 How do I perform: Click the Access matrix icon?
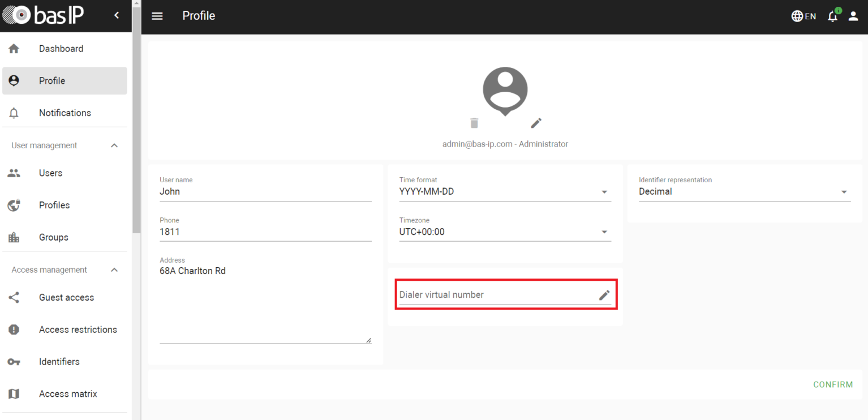(x=14, y=393)
